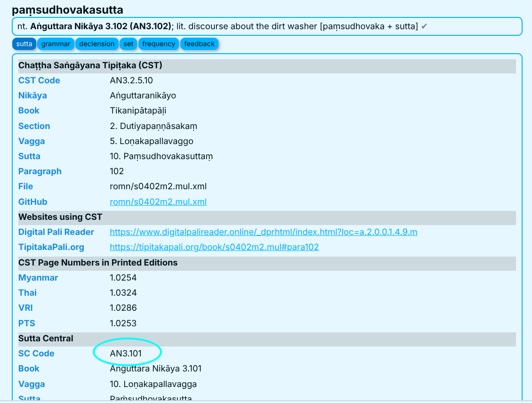
Task: Click the headword title paṃsudhovakasutta
Action: [x=67, y=9]
